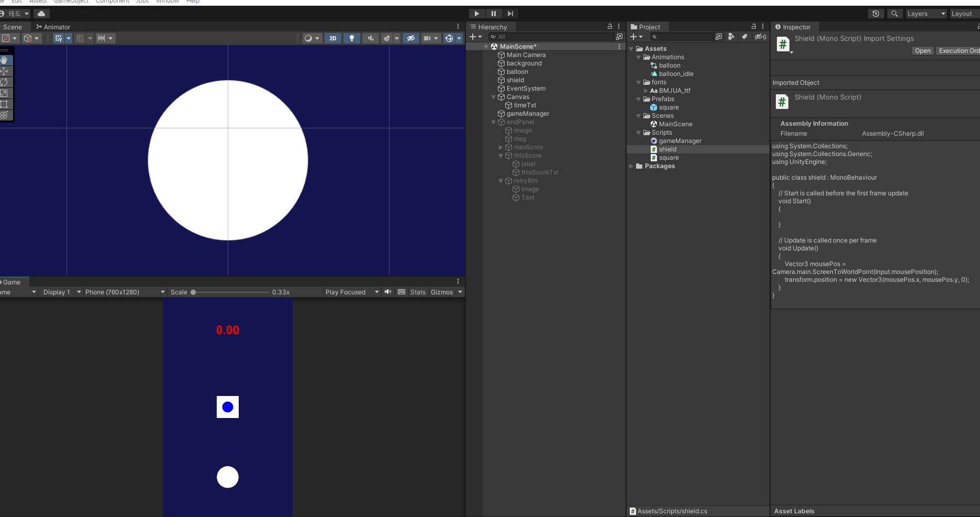Toggle scene effects layers button

point(387,38)
